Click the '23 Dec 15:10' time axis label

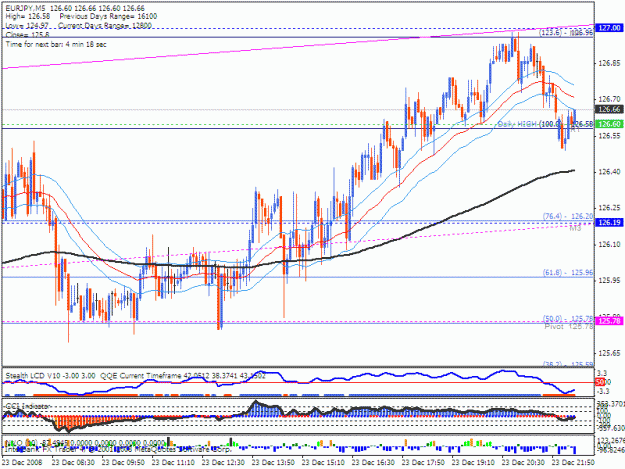tap(323, 463)
